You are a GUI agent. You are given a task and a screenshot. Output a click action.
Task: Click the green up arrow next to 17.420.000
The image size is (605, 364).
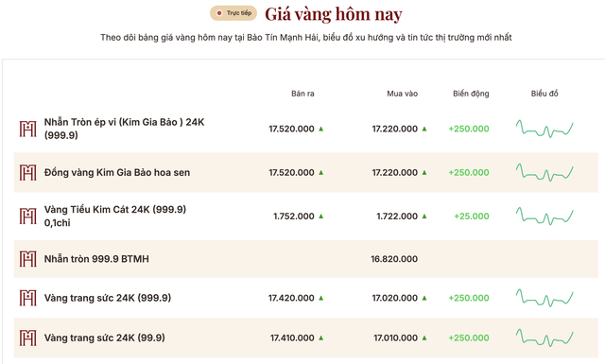pyautogui.click(x=321, y=298)
